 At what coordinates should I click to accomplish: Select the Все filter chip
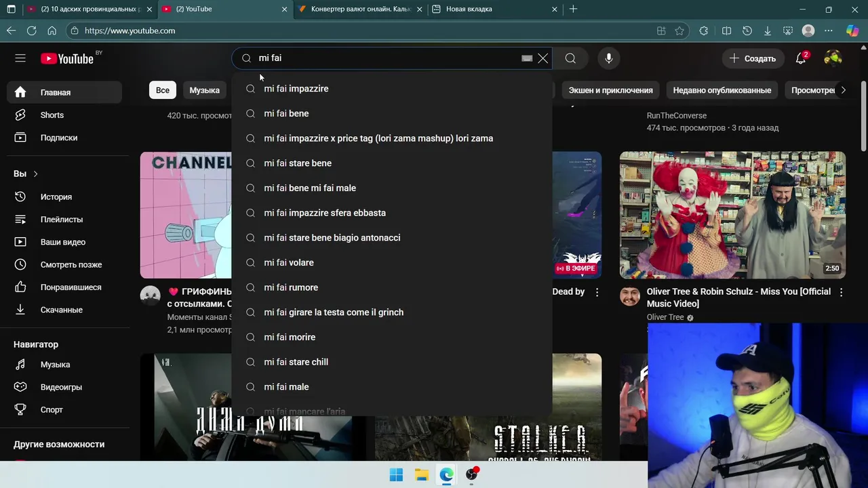click(x=163, y=90)
